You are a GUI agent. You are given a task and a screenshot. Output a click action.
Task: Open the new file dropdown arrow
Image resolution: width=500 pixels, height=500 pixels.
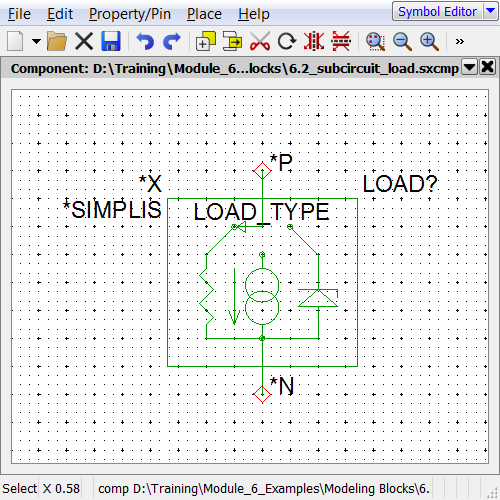click(36, 41)
